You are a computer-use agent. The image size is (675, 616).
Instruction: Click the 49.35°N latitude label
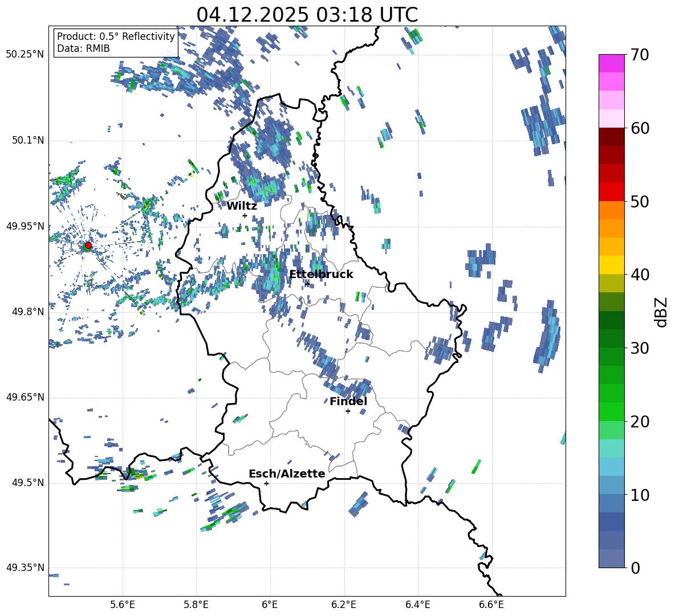pos(25,568)
